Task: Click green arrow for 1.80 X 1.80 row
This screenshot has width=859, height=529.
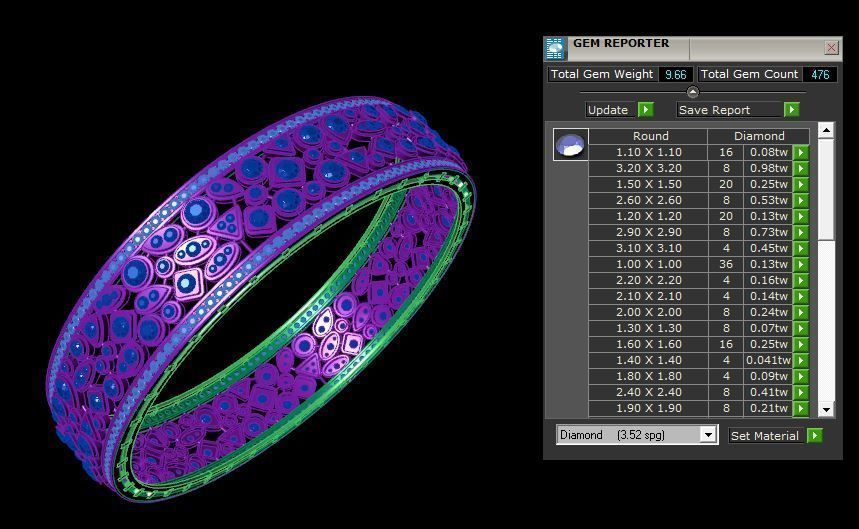Action: [801, 376]
